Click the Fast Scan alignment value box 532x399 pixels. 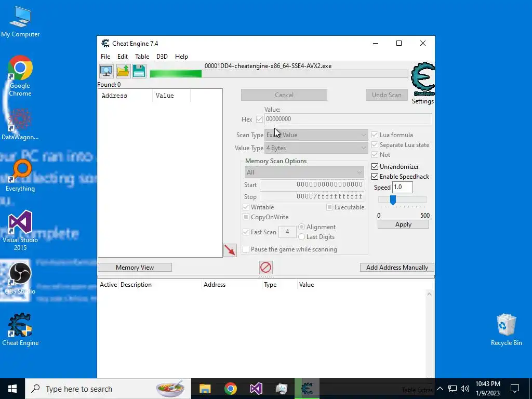click(287, 232)
